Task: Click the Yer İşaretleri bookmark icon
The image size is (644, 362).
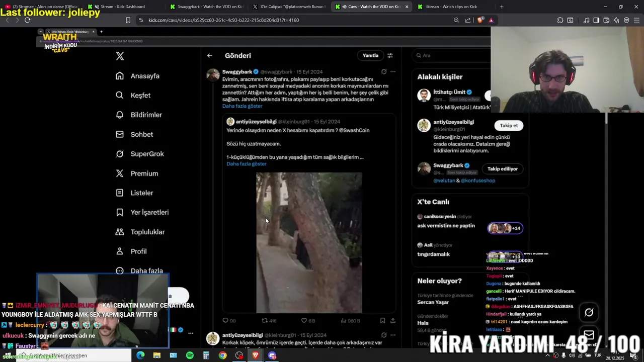Action: [x=120, y=212]
